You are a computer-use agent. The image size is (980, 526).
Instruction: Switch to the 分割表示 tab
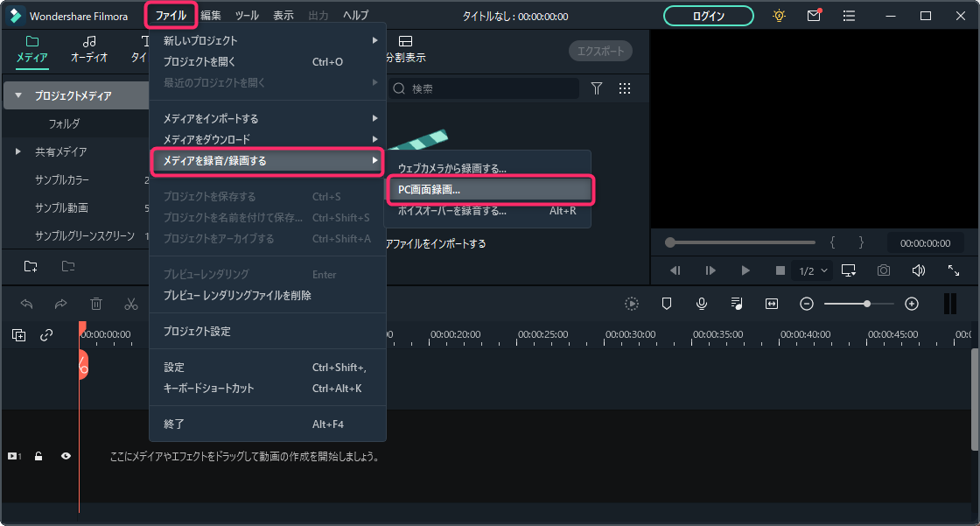(x=406, y=49)
